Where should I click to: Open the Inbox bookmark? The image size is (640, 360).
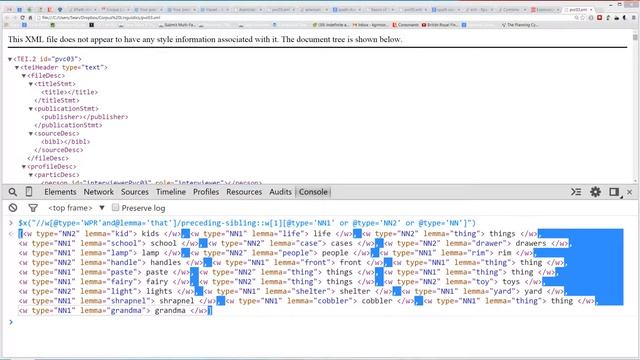(x=370, y=25)
